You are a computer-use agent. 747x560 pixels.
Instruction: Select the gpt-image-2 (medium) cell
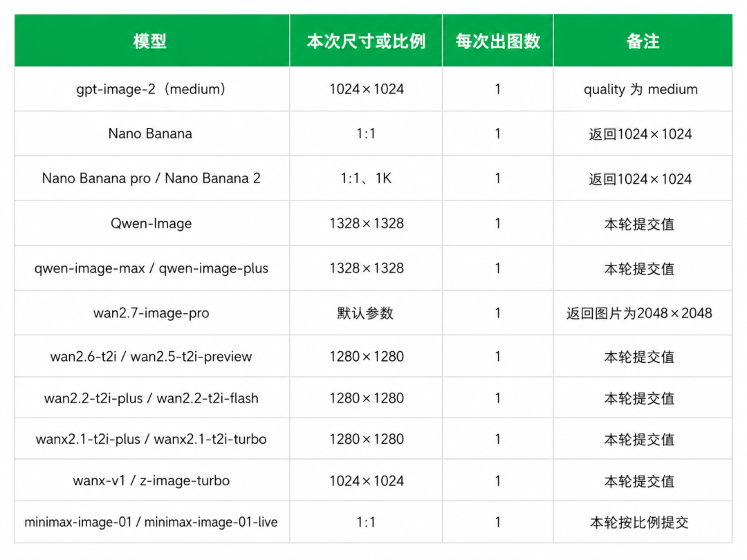pyautogui.click(x=151, y=89)
